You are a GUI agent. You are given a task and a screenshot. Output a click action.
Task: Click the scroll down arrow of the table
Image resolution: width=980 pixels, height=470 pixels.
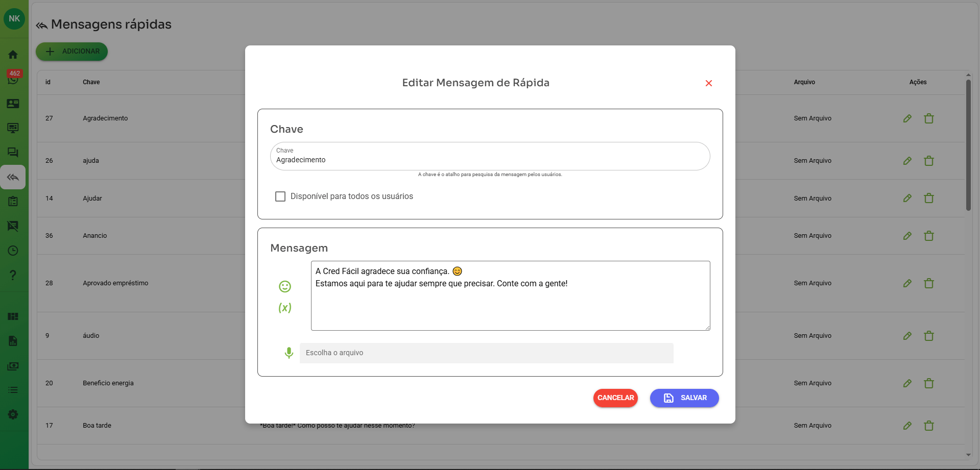pyautogui.click(x=968, y=455)
